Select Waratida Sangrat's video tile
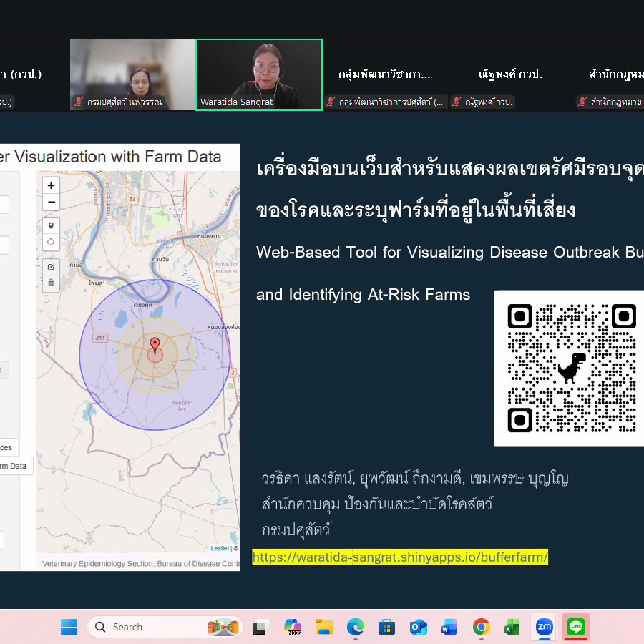 tap(259, 74)
